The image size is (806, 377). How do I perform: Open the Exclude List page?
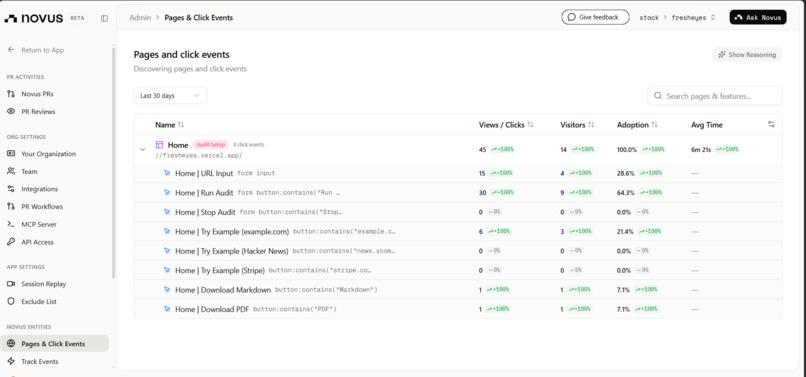click(x=39, y=301)
